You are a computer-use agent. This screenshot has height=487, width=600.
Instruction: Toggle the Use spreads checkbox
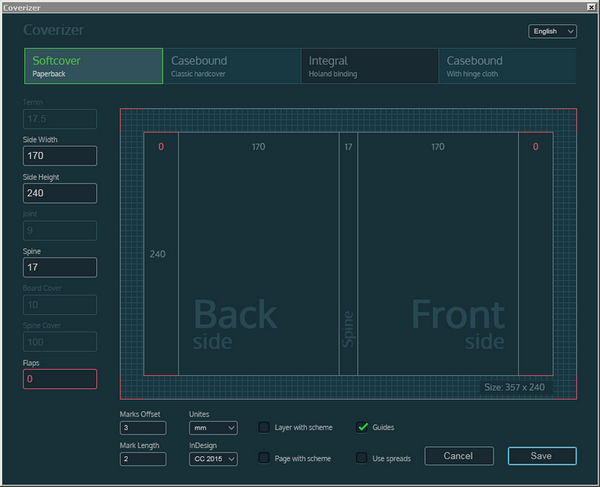[x=363, y=458]
